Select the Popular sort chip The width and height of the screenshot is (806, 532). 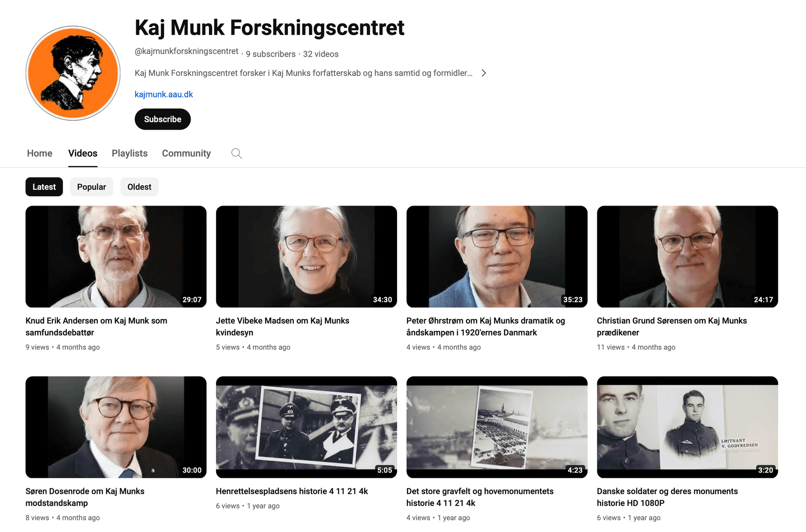[92, 187]
